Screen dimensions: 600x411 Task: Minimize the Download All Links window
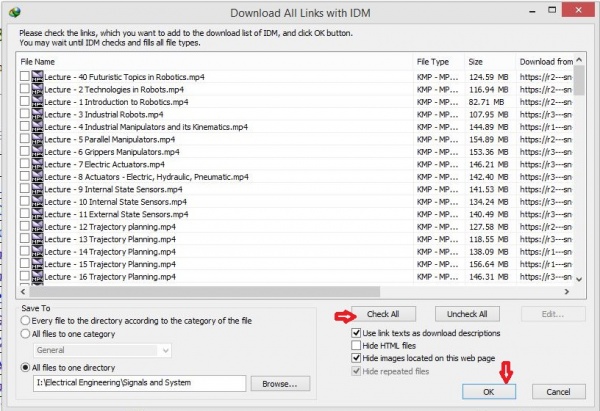coord(532,11)
